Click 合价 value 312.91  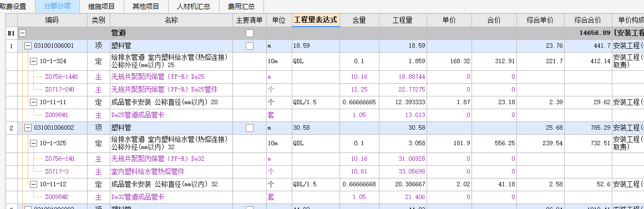(505, 62)
